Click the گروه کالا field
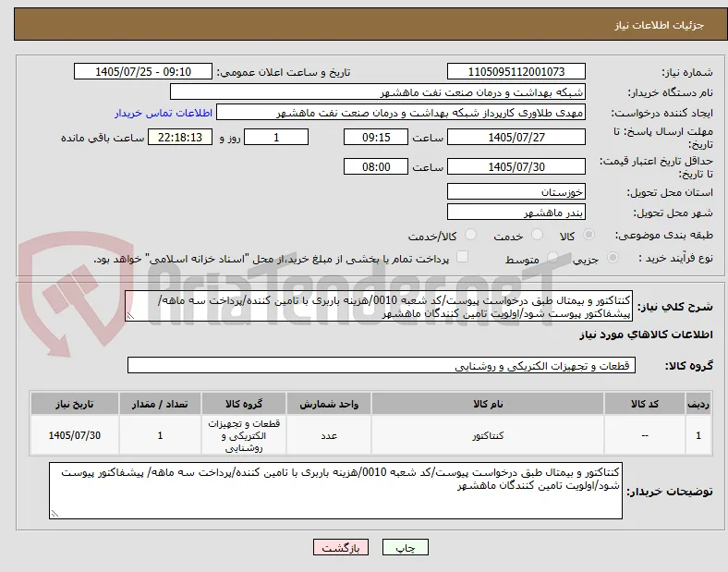 [x=382, y=365]
